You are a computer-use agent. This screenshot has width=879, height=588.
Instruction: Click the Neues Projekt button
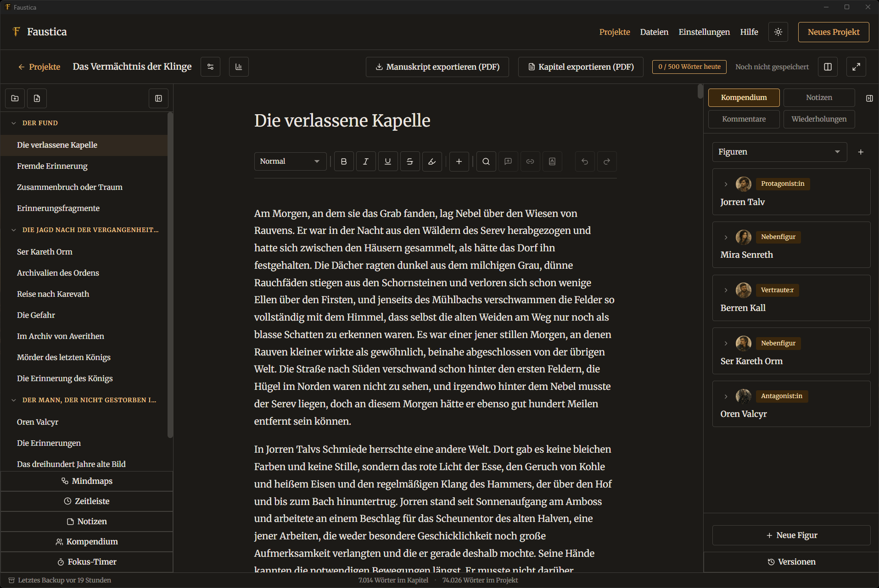tap(834, 32)
